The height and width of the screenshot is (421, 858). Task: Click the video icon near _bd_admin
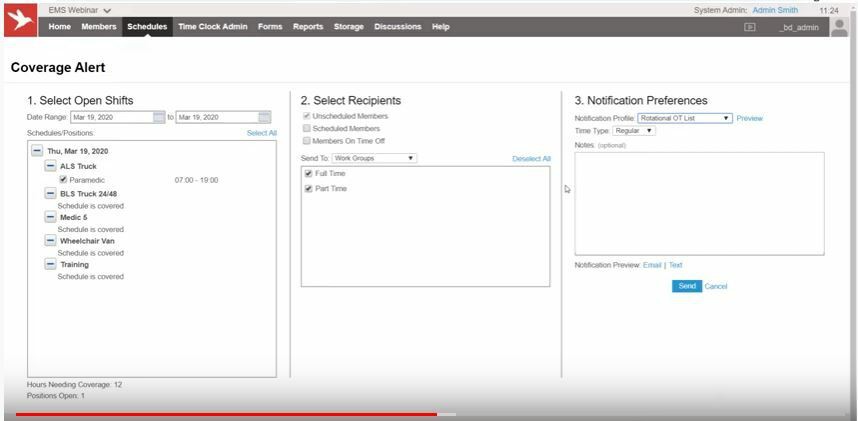point(749,27)
